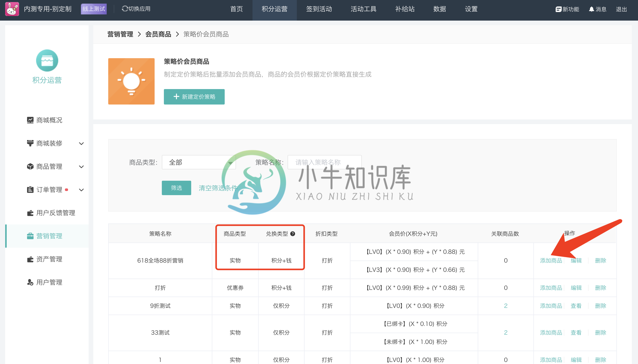Image resolution: width=638 pixels, height=364 pixels.
Task: Click the 资产管理 wallet icon
Action: (x=30, y=259)
